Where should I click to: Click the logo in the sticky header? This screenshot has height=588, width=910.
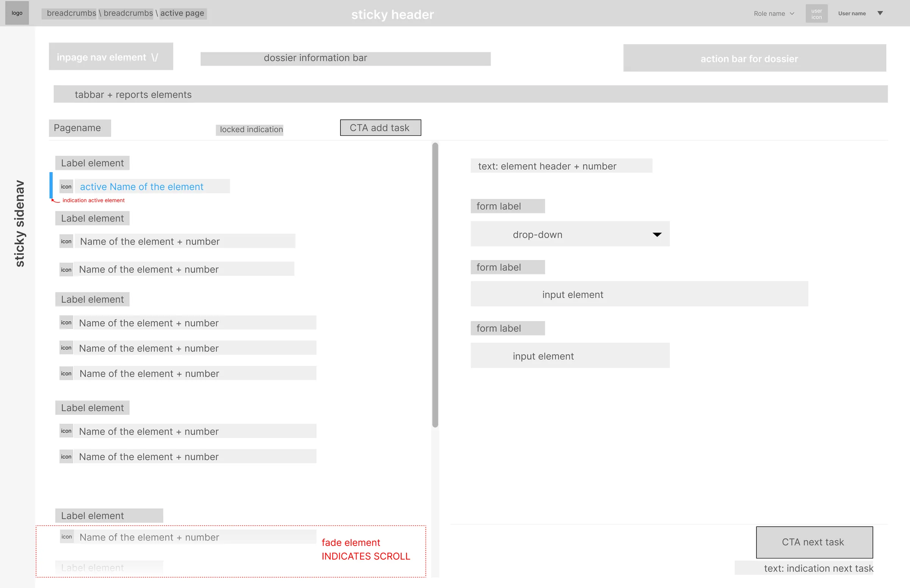point(17,13)
